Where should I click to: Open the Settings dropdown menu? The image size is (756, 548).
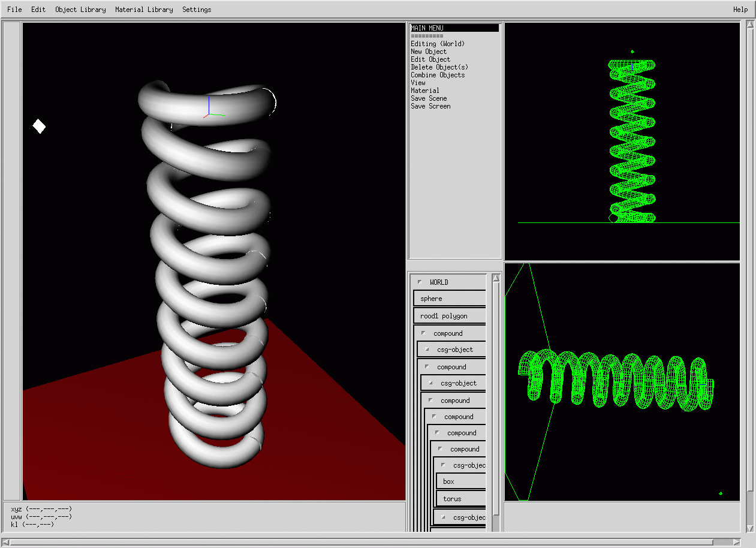[x=197, y=10]
